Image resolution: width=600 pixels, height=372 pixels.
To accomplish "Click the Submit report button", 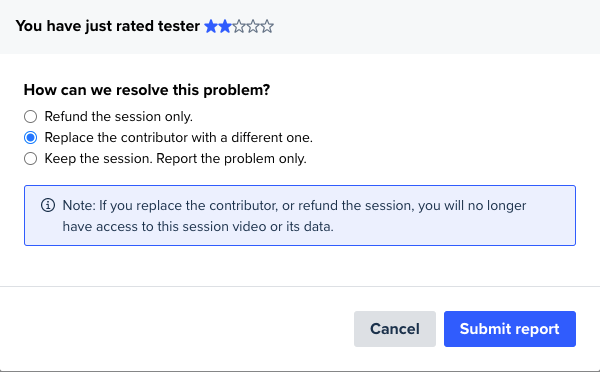I will pos(510,329).
